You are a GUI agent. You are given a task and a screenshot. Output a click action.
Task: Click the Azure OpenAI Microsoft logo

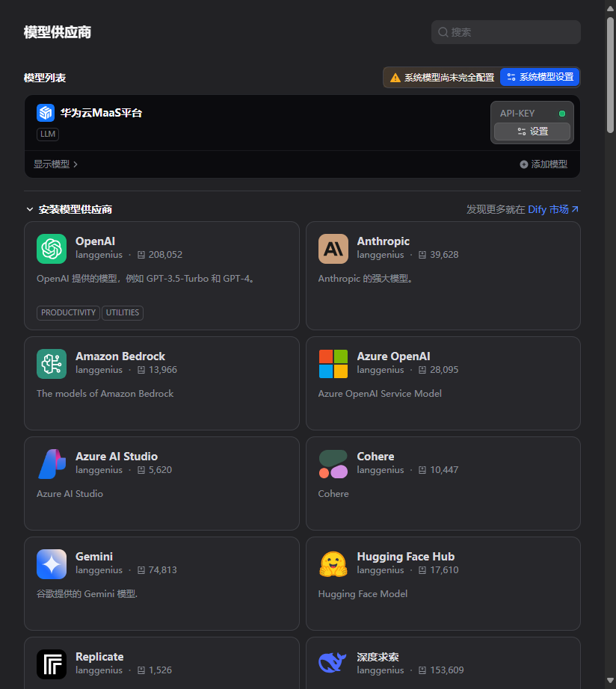point(333,364)
